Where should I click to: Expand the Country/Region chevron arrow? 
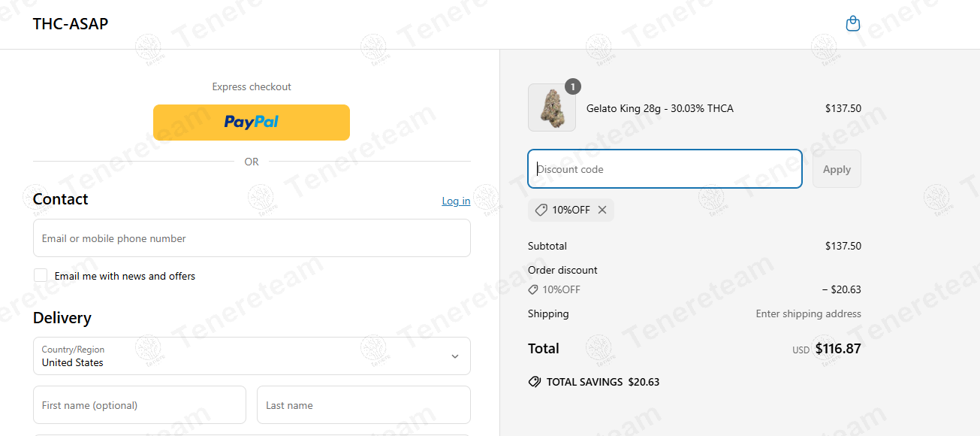coord(454,356)
